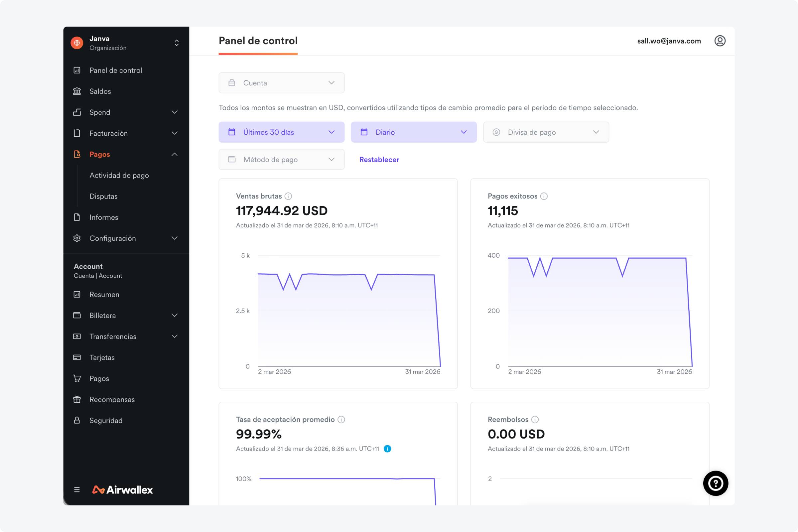
Task: Open the Diario frequency selector
Action: pyautogui.click(x=414, y=132)
